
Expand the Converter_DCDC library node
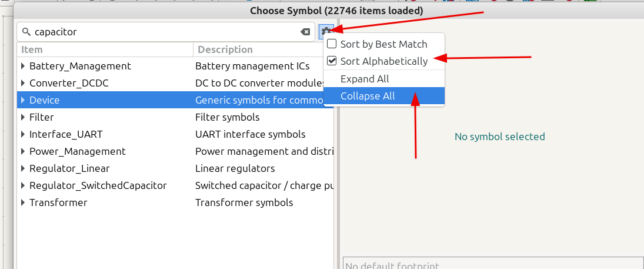click(x=23, y=83)
